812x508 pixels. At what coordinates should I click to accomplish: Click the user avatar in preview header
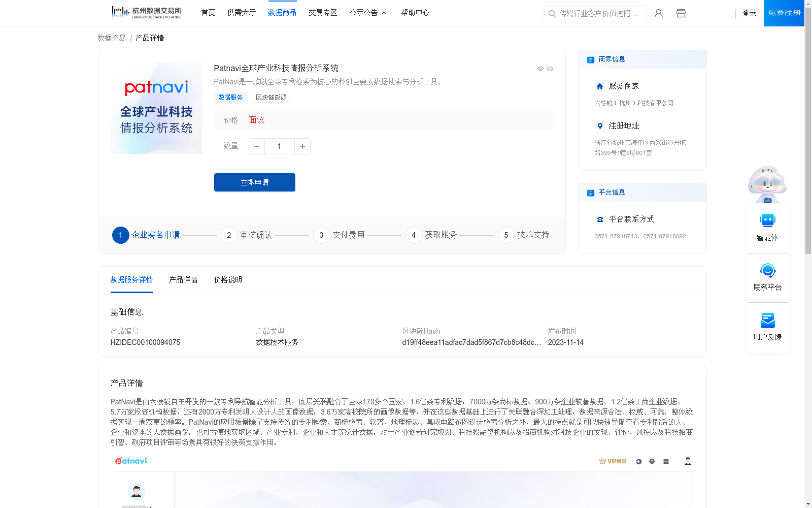688,461
